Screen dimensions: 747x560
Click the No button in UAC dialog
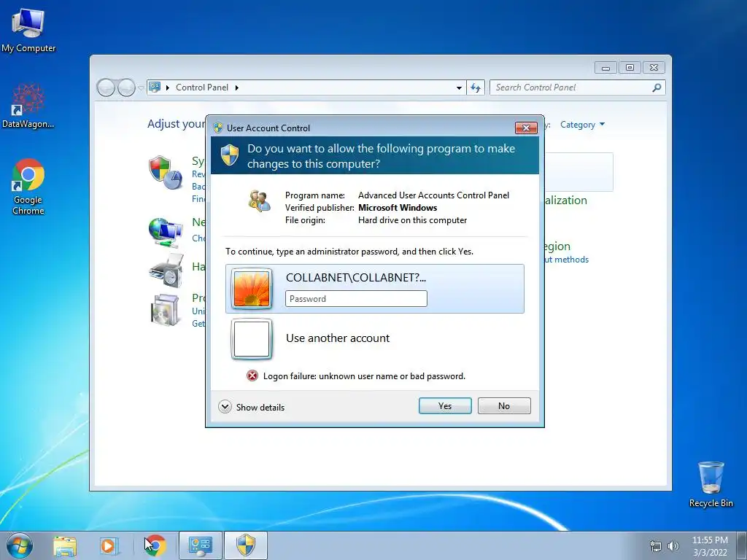point(504,405)
